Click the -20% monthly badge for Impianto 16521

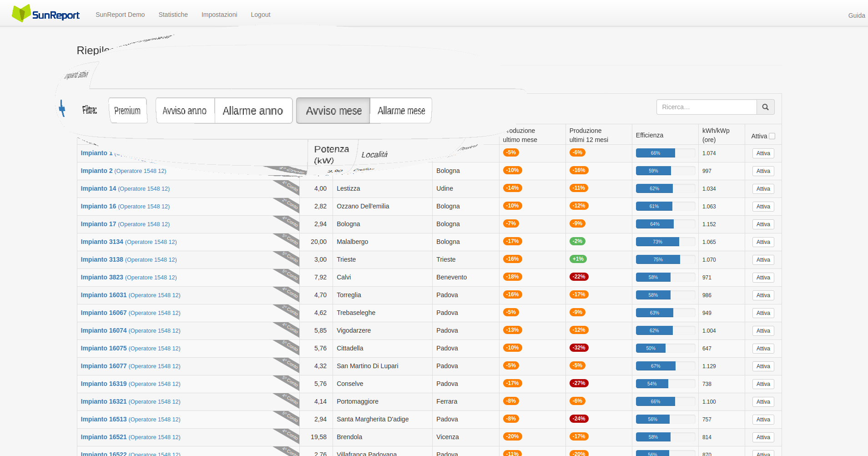[513, 436]
